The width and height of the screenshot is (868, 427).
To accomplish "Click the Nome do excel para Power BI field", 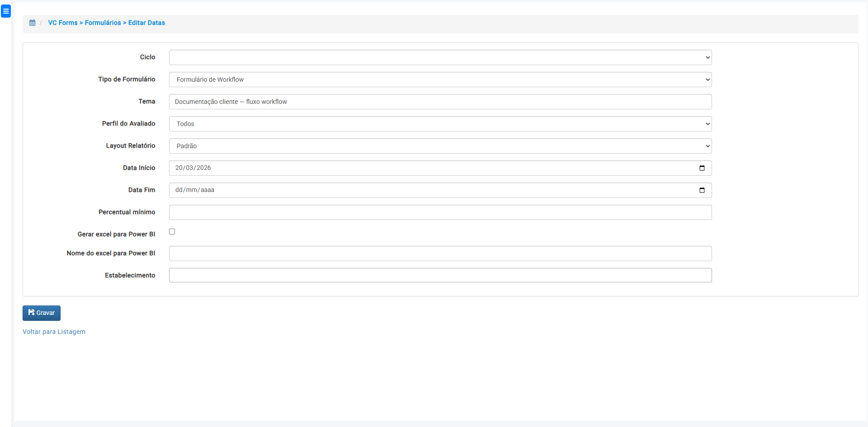I will pos(440,253).
